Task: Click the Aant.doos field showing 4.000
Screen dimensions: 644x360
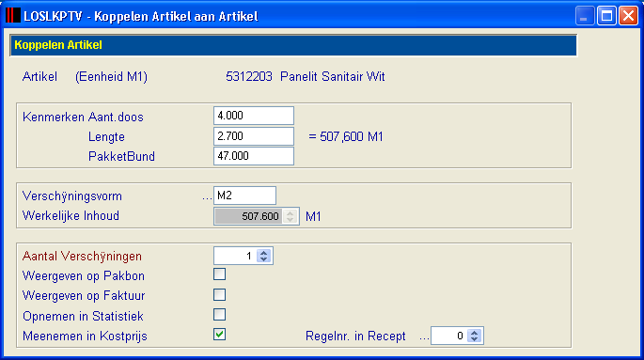Action: (254, 116)
